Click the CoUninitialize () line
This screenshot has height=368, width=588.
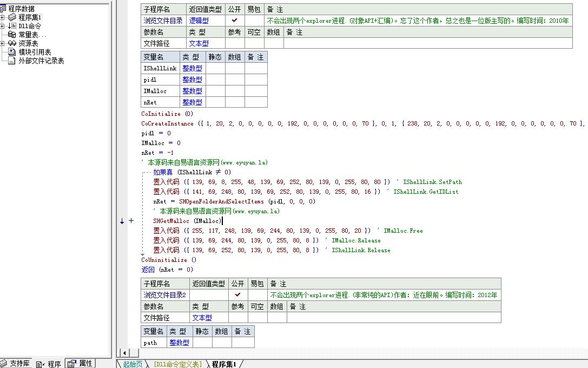169,260
